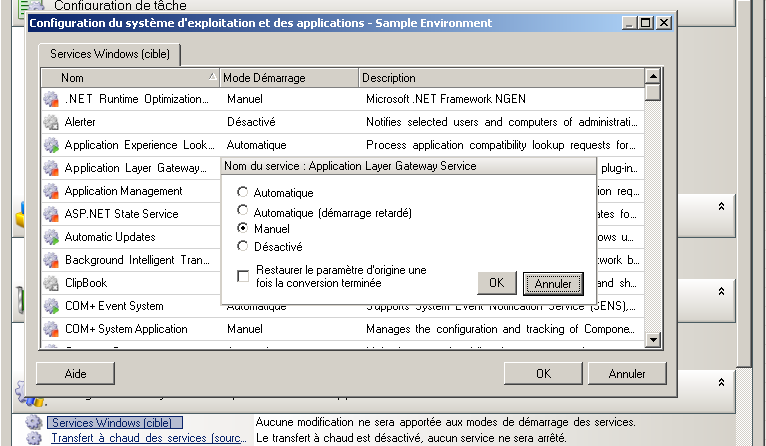
Task: Click the ASP.NET State Service gear icon
Action: pos(51,214)
